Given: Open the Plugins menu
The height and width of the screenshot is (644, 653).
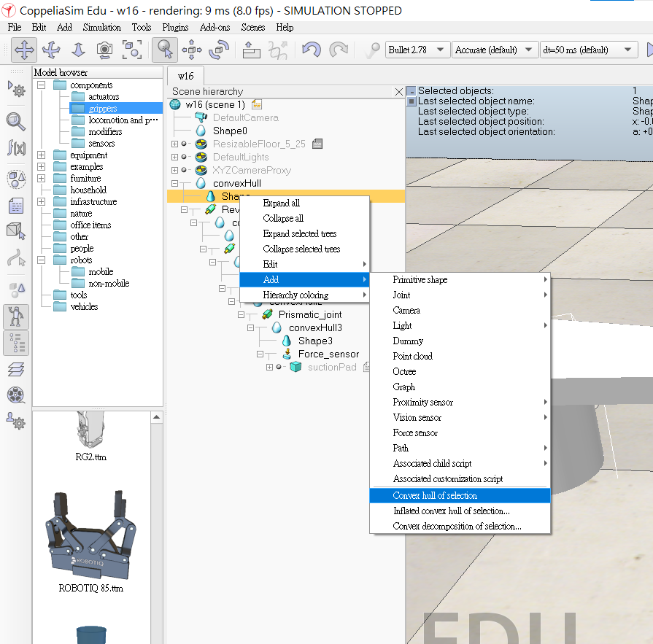Looking at the screenshot, I should (x=175, y=28).
